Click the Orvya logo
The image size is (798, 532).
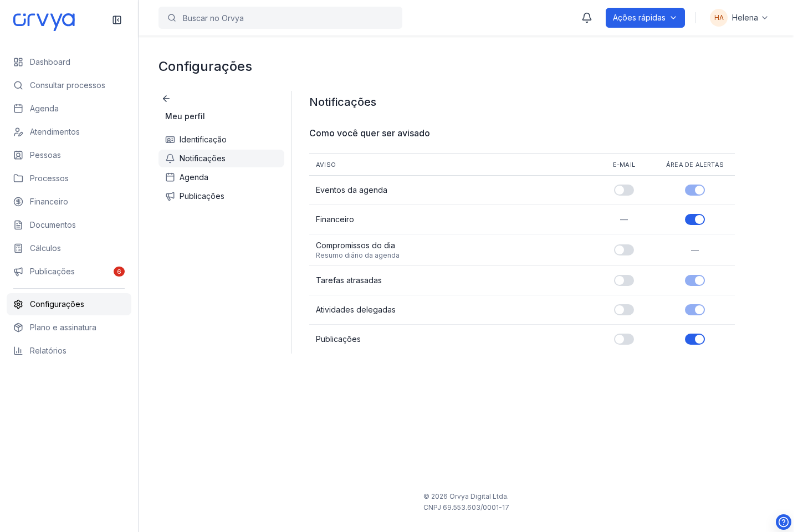tap(44, 21)
